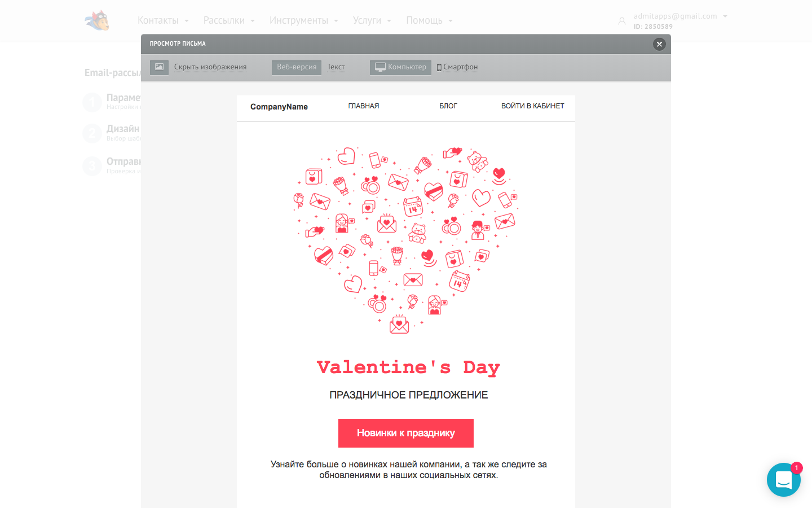
Task: Click the БЛОГ link in email header
Action: coord(448,106)
